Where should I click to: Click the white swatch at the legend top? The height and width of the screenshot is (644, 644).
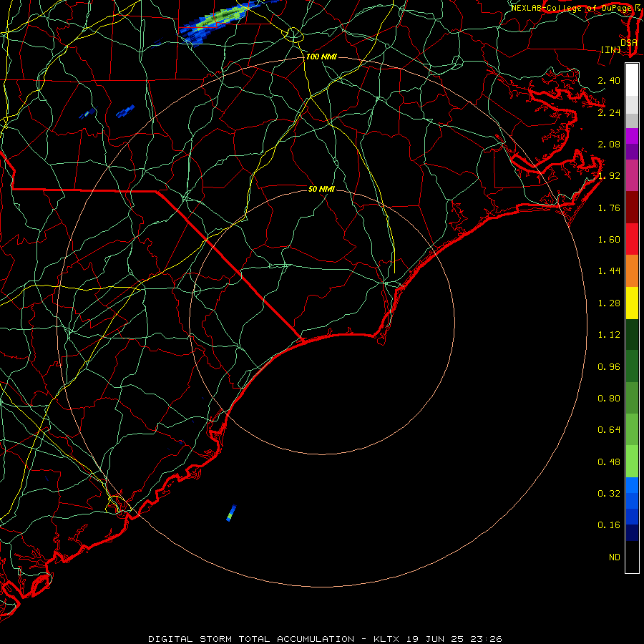point(632,80)
